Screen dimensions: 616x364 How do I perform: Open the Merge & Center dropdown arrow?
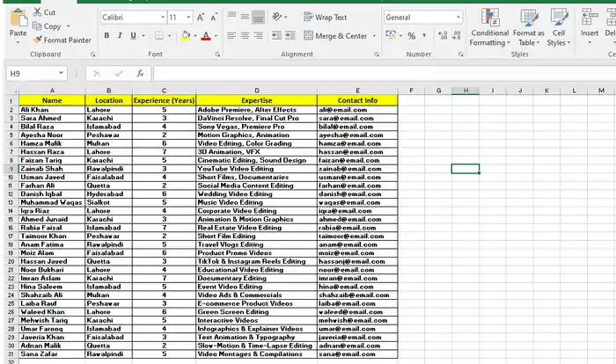click(374, 36)
